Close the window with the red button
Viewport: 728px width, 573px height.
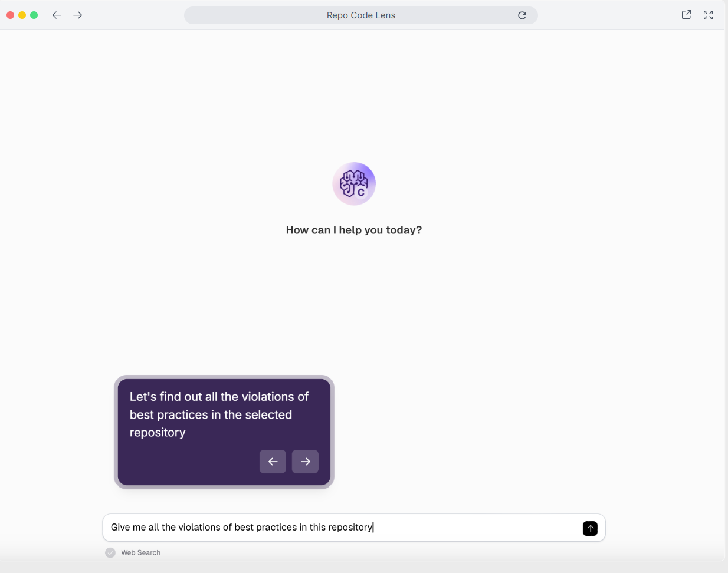10,15
